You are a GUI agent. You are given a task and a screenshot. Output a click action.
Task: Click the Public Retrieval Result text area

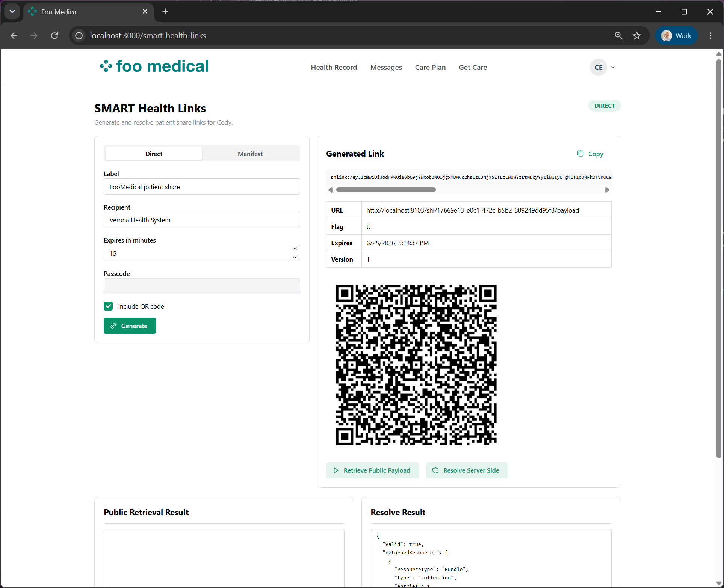[x=224, y=558]
